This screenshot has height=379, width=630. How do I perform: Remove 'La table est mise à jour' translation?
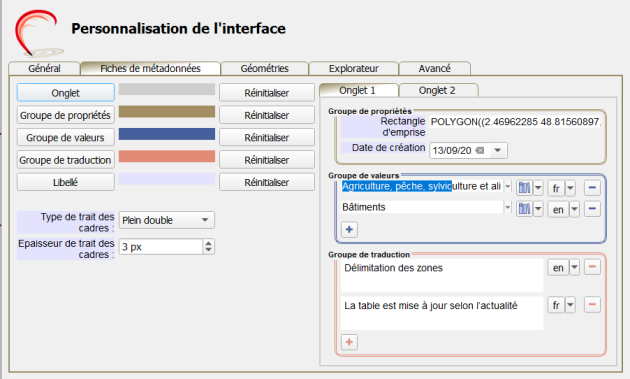tap(592, 304)
